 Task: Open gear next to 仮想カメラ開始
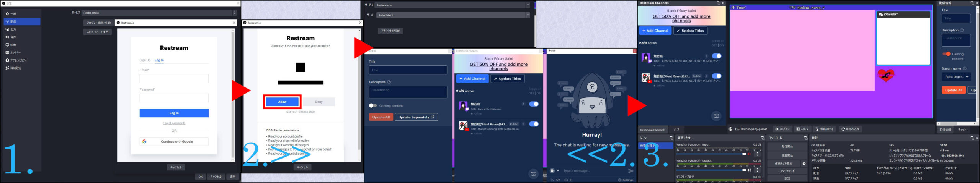[x=804, y=164]
